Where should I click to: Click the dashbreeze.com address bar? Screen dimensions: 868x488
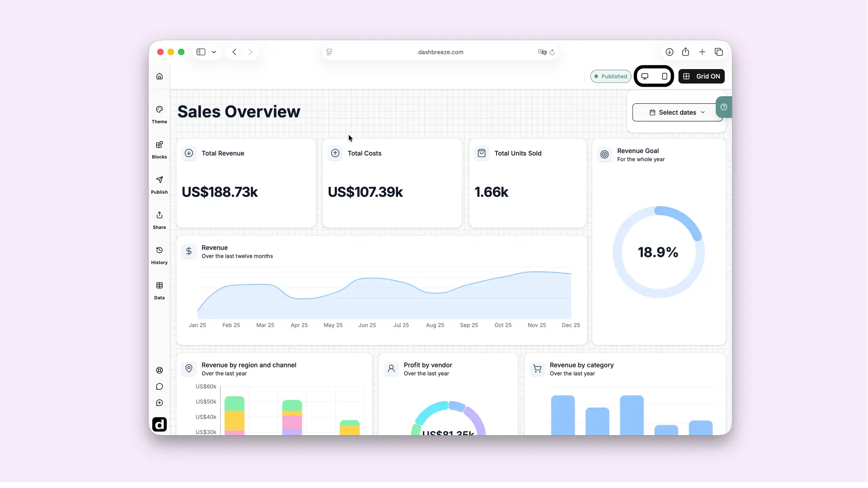point(441,52)
